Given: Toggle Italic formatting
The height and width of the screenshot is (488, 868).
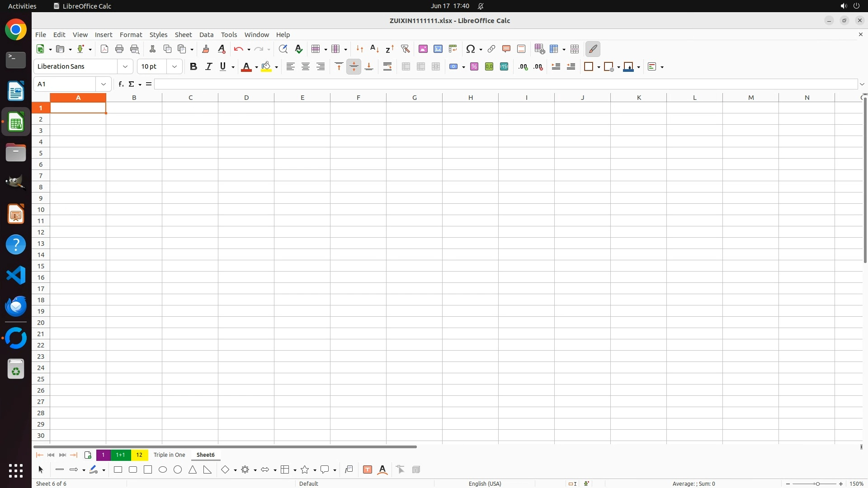Looking at the screenshot, I should coord(208,66).
